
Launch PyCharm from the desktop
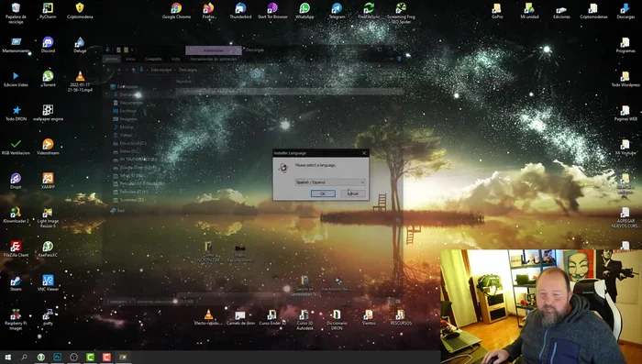[48, 11]
